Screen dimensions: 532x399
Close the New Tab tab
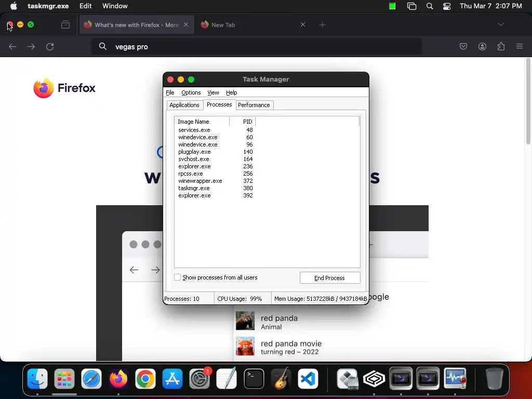tap(303, 24)
